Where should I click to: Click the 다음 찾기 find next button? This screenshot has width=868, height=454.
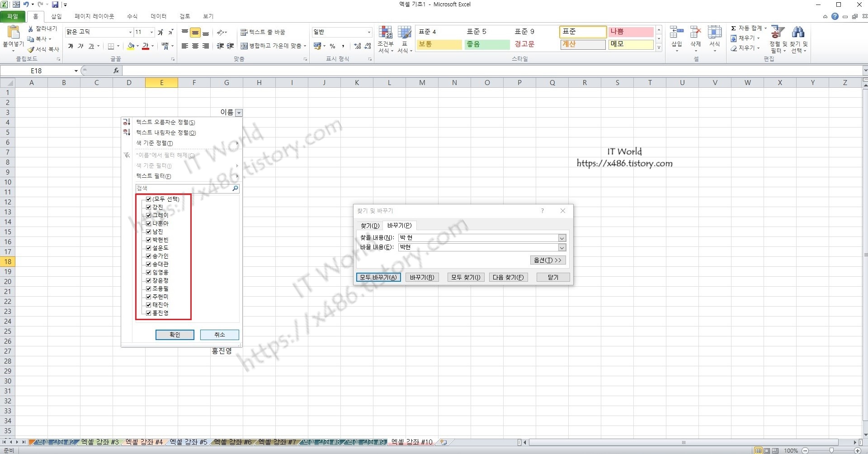pos(508,277)
